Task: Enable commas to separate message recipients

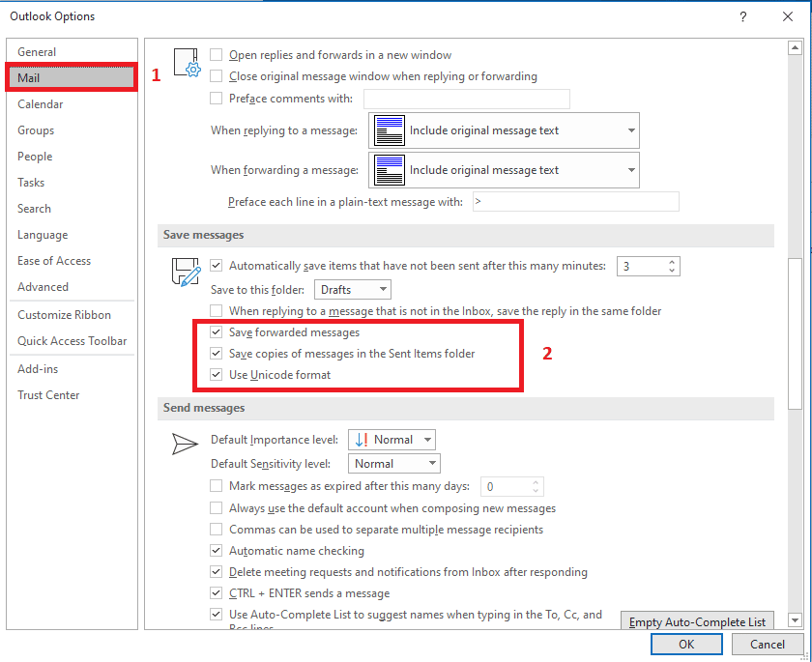Action: (216, 529)
